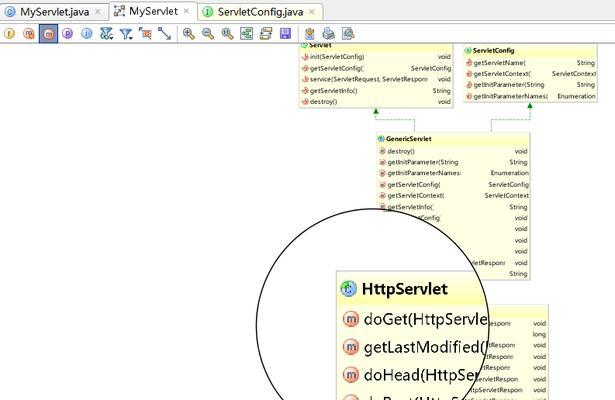Click the Print diagram printer icon
The width and height of the screenshot is (615, 400).
click(329, 34)
